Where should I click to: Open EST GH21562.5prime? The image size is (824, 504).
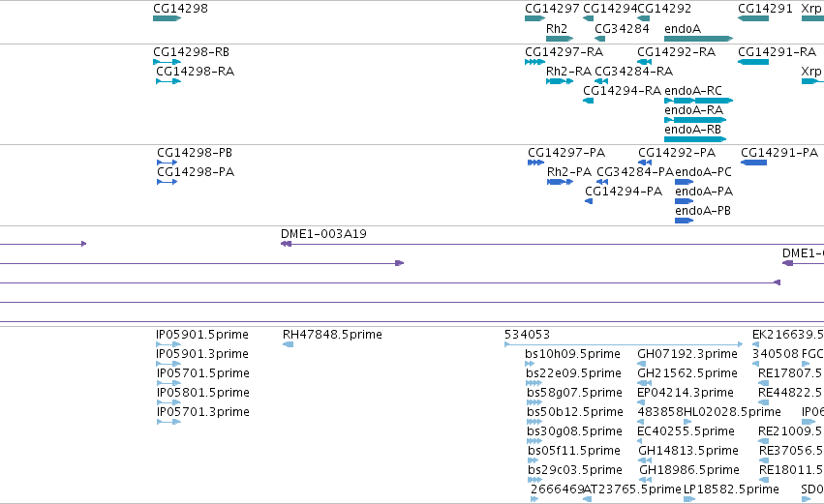click(644, 383)
